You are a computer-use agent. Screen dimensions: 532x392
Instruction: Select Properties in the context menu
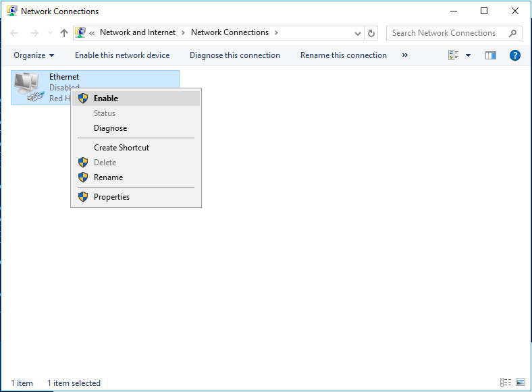pyautogui.click(x=111, y=197)
